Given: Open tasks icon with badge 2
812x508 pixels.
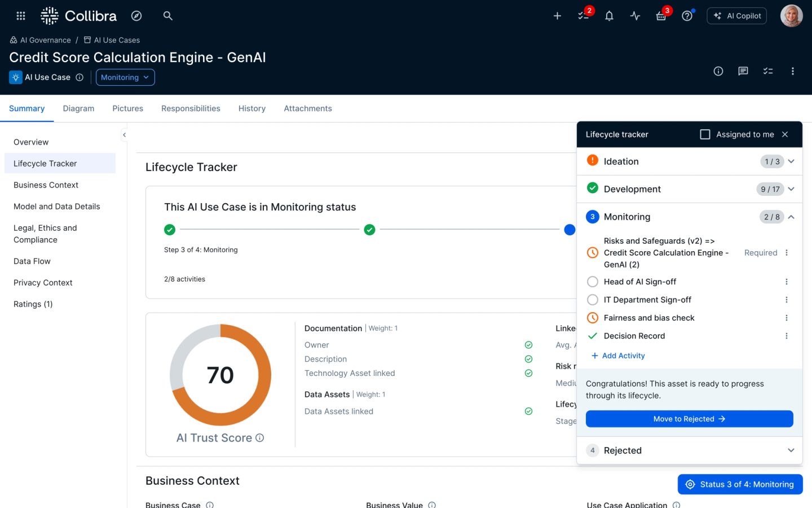Looking at the screenshot, I should (584, 16).
